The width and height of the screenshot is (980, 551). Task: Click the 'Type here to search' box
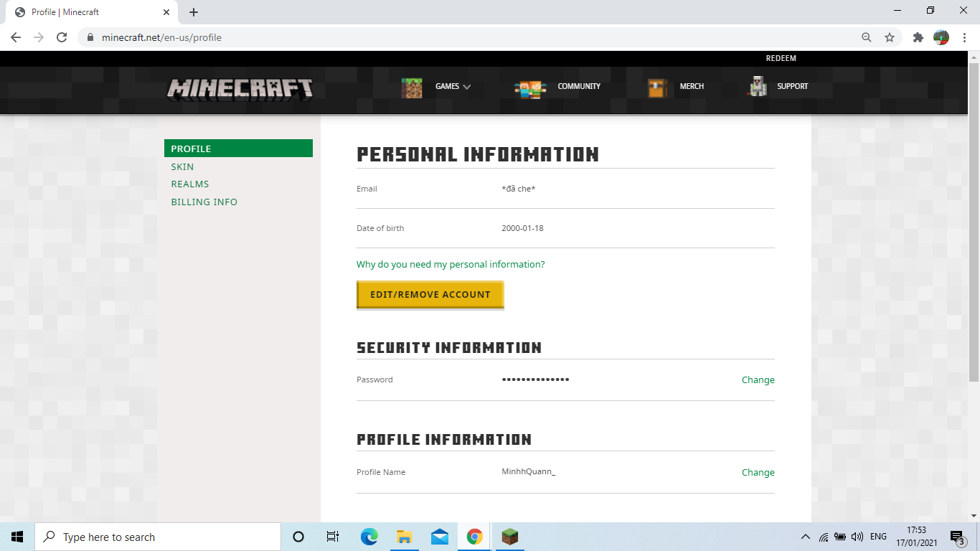pyautogui.click(x=158, y=537)
